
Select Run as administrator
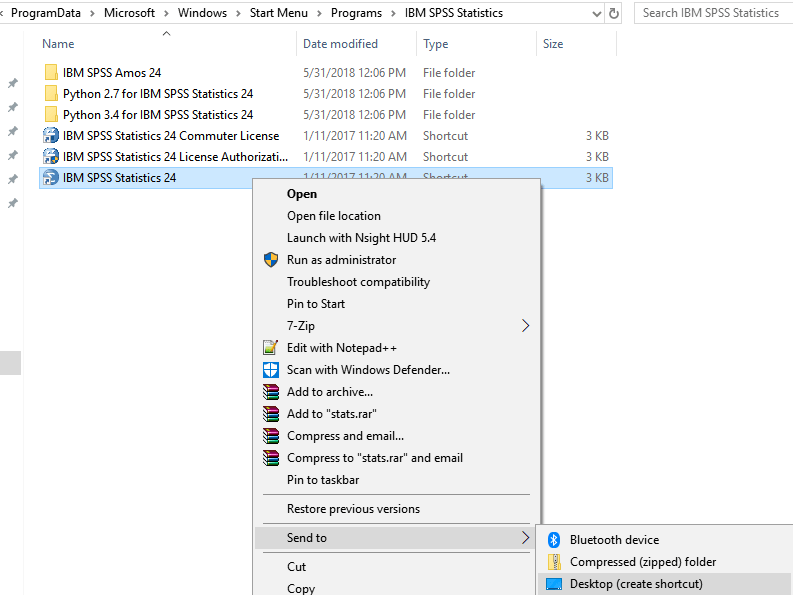[341, 260]
